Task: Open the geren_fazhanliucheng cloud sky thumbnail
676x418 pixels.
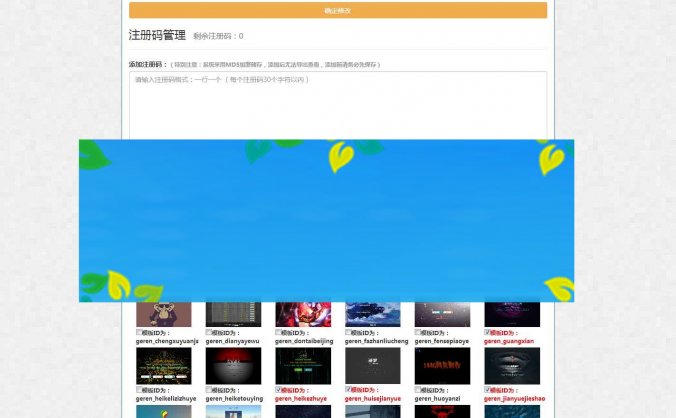Action: (373, 314)
